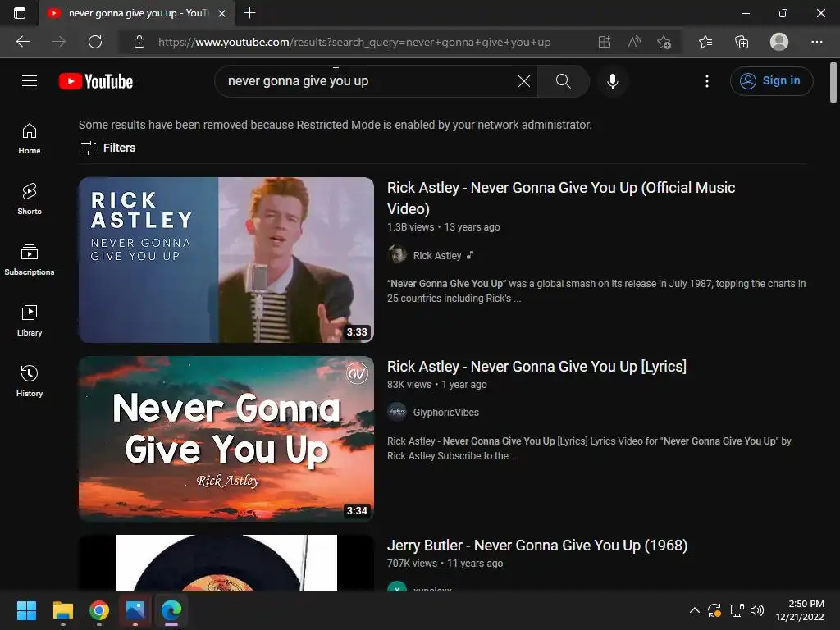This screenshot has width=840, height=630.
Task: Reload the current page
Action: [95, 42]
